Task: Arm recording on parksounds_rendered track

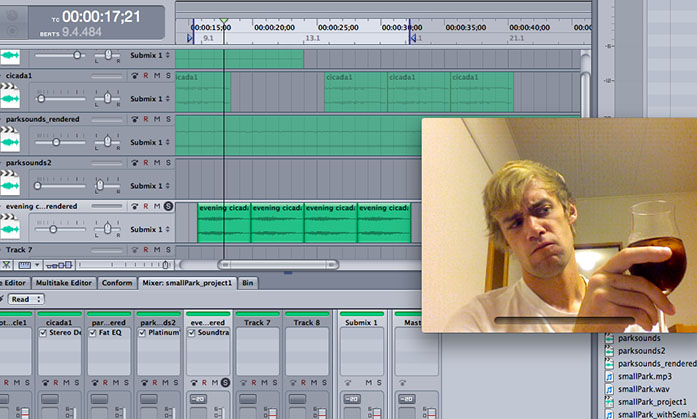Action: pyautogui.click(x=146, y=119)
